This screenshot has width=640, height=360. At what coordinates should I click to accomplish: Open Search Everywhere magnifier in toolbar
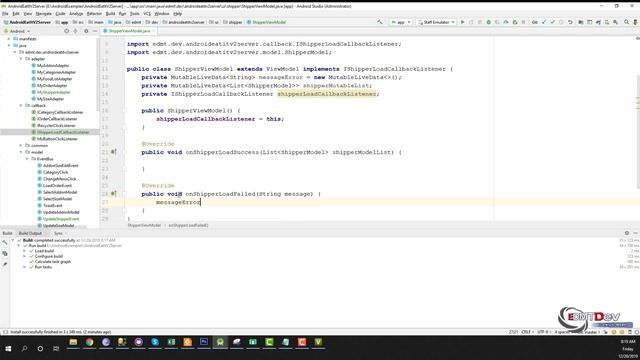coord(627,22)
